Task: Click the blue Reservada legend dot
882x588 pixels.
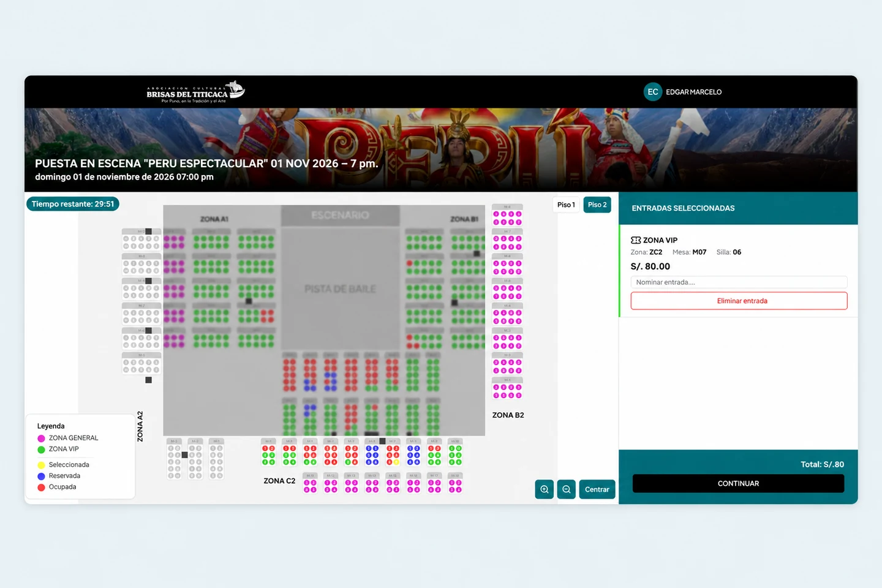Action: pos(41,476)
